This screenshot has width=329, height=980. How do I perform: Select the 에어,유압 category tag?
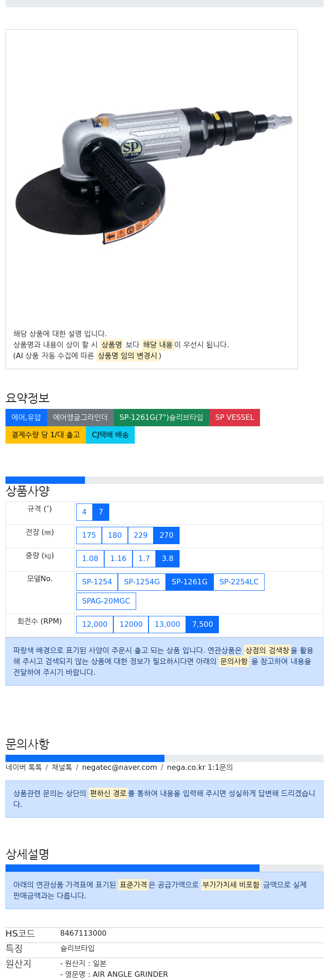pyautogui.click(x=26, y=418)
